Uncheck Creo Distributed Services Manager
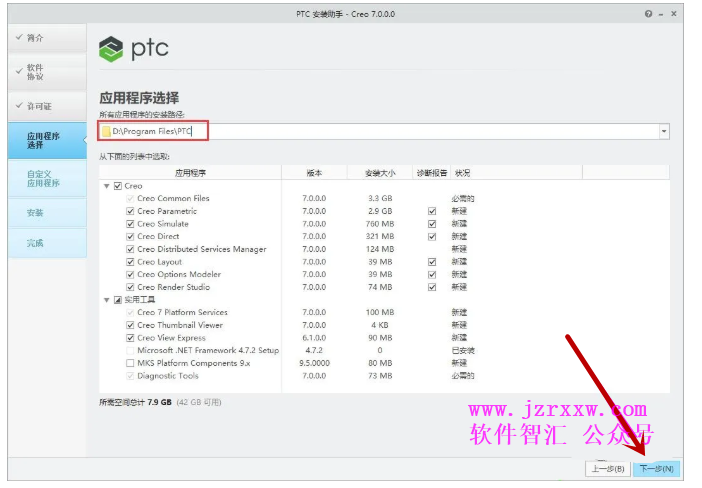The height and width of the screenshot is (488, 702). click(130, 249)
